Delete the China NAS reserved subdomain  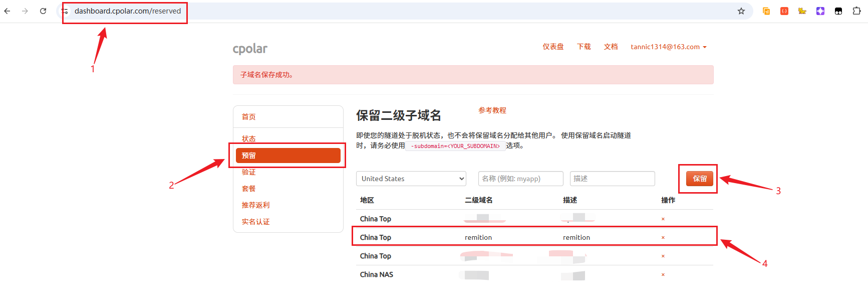(663, 275)
